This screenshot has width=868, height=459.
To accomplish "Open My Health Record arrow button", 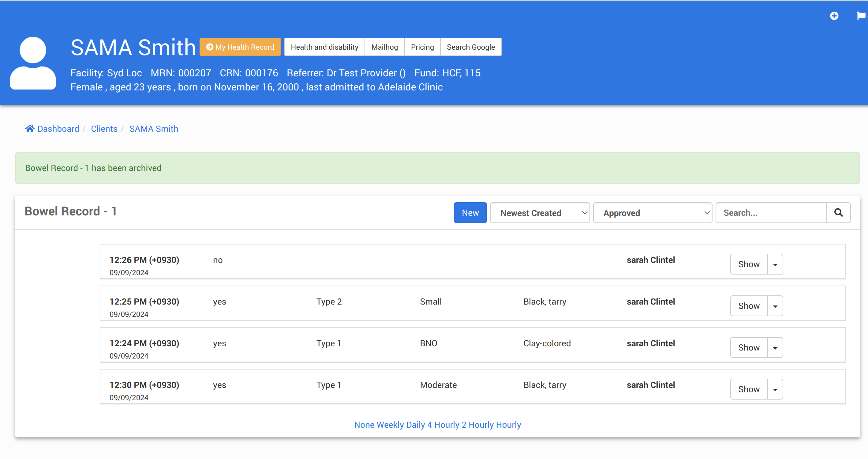I will tap(240, 47).
